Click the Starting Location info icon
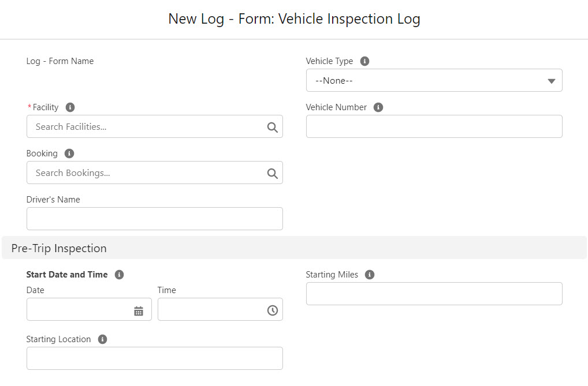588x386 pixels. click(x=102, y=339)
